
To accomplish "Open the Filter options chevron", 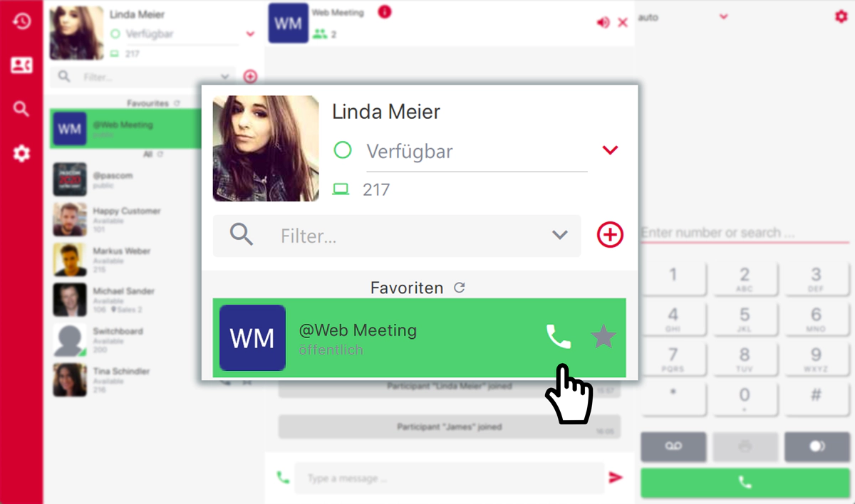I will tap(560, 235).
